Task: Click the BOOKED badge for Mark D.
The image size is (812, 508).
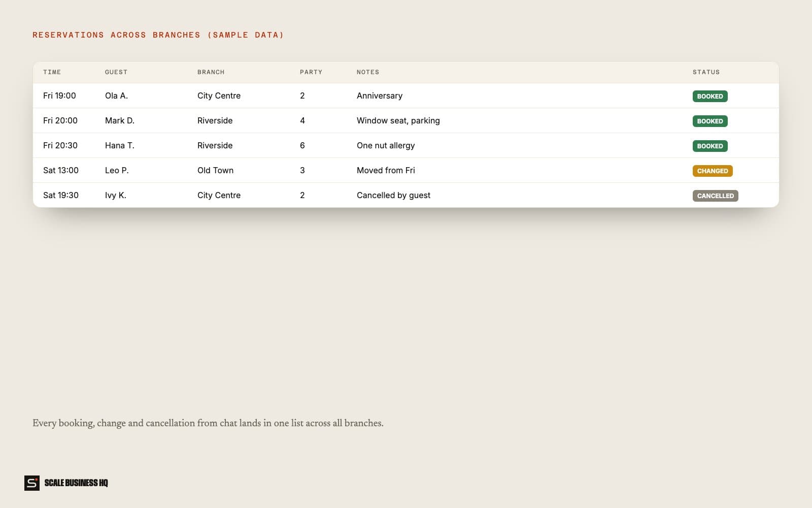Action: [x=710, y=121]
